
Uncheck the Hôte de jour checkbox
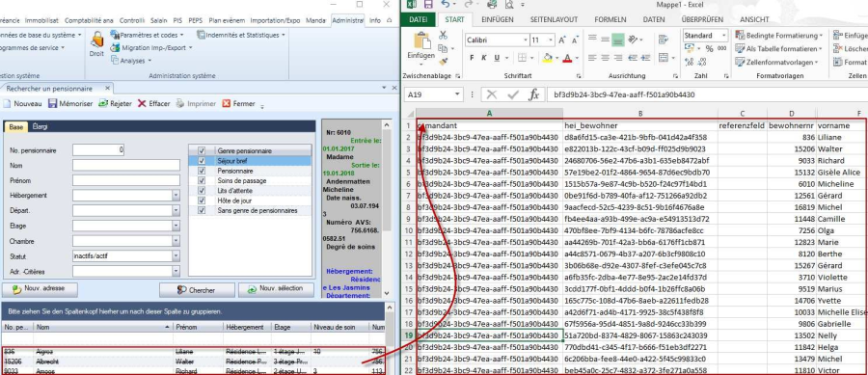click(x=203, y=201)
